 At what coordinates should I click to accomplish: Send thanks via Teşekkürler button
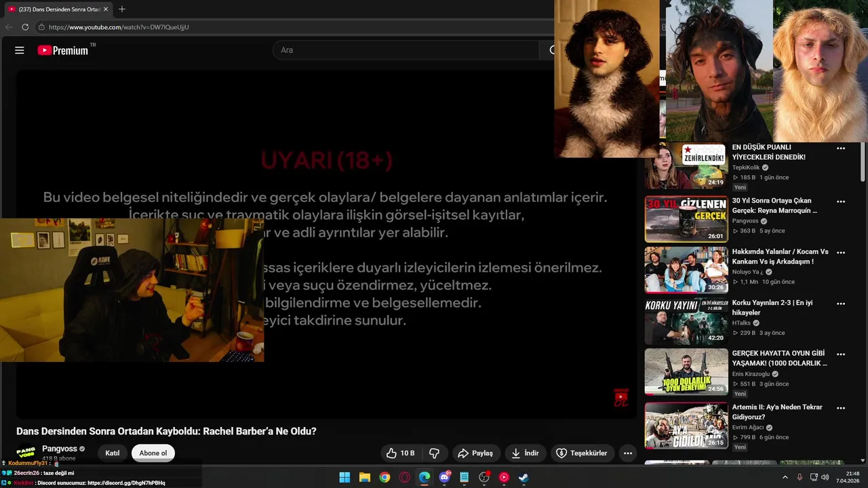pyautogui.click(x=582, y=453)
